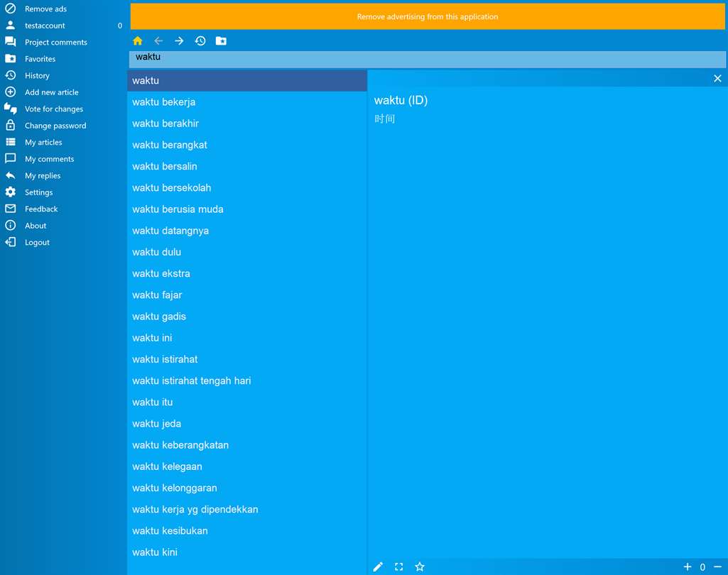Select 'waktu jeda' entry
The width and height of the screenshot is (728, 575).
point(247,424)
